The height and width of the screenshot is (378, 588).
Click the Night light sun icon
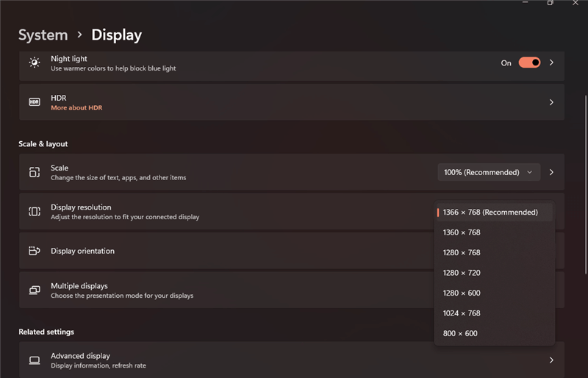(35, 63)
